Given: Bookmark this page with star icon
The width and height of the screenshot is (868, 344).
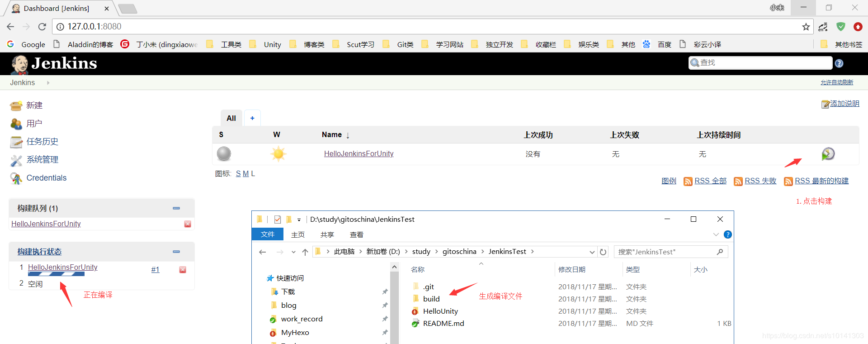Looking at the screenshot, I should tap(806, 27).
